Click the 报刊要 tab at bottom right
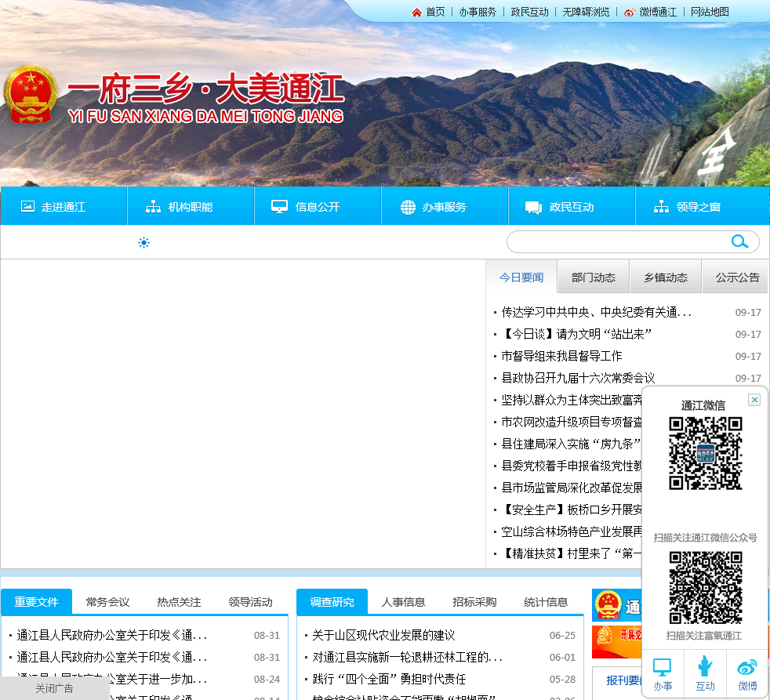 pyautogui.click(x=623, y=680)
